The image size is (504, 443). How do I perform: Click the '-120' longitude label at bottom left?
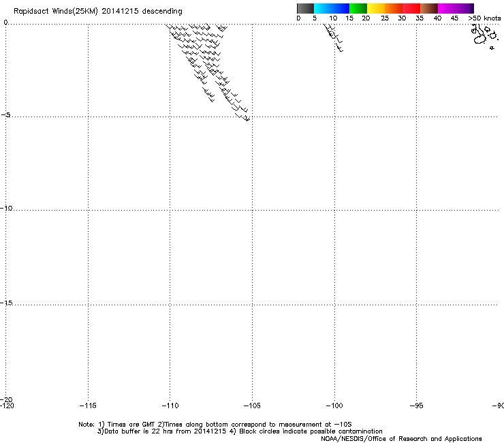point(7,406)
